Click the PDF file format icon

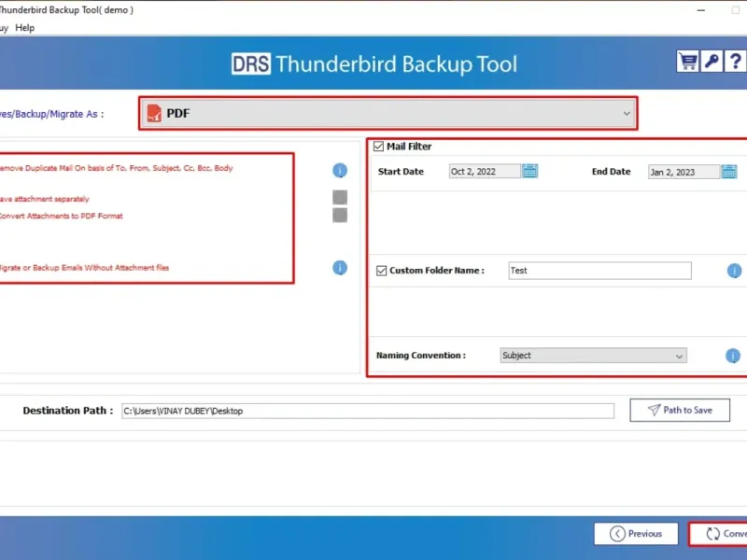154,113
